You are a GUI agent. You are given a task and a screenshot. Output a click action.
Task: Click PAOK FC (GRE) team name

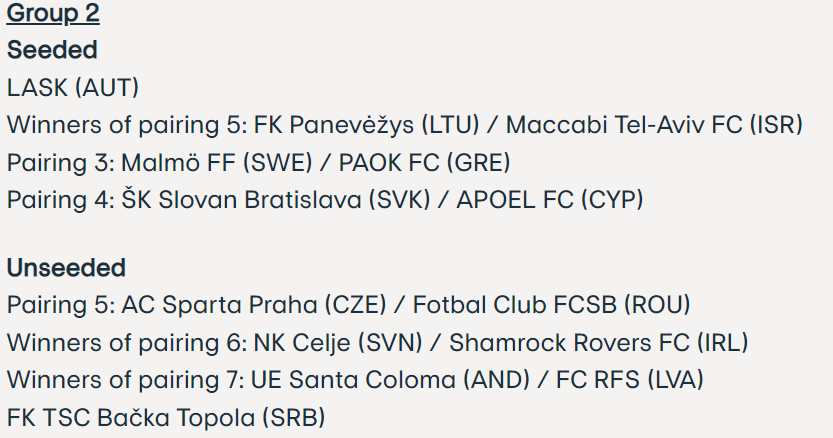tap(424, 163)
